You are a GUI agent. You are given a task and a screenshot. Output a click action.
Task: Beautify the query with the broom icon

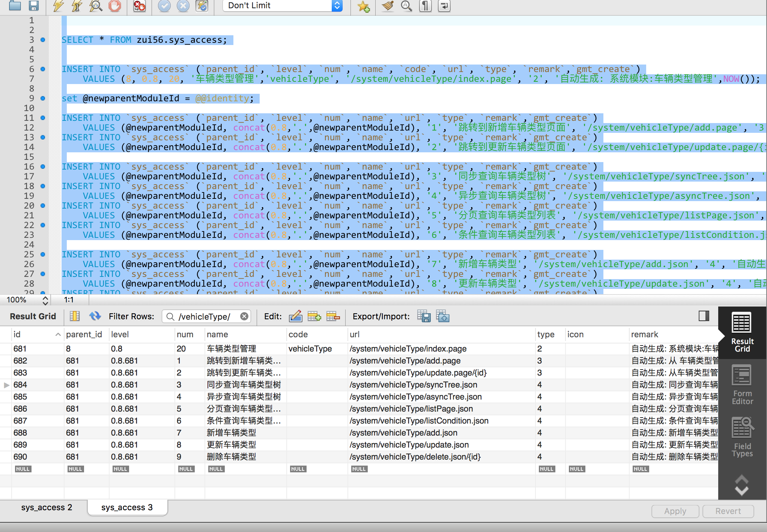(388, 6)
